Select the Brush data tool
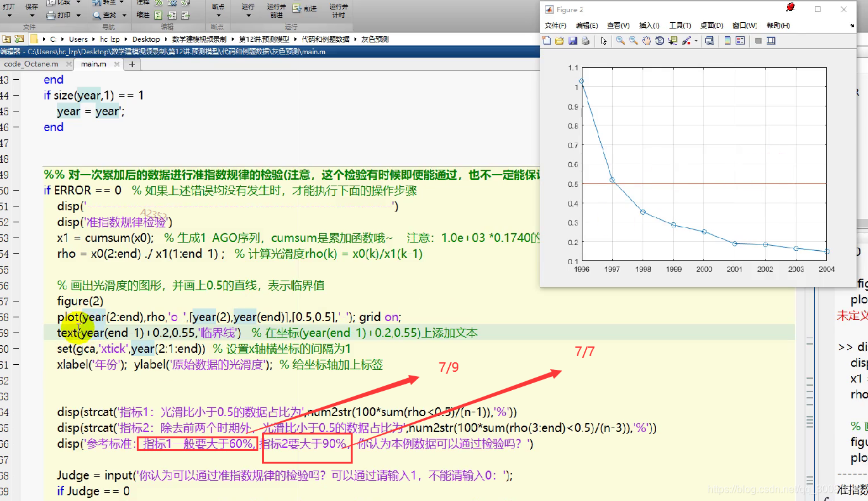Viewport: 868px width, 501px height. coord(686,41)
